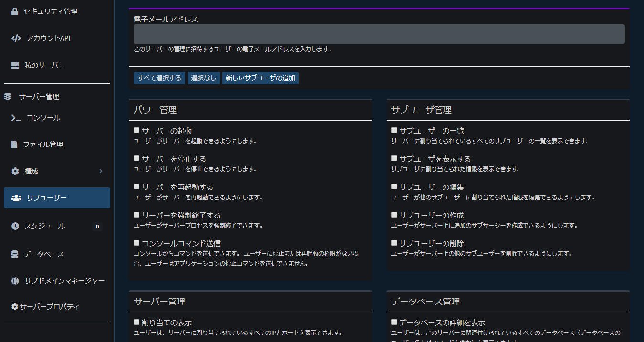644x342 pixels.
Task: Expand the 構成 submenu chevron
Action: click(101, 171)
